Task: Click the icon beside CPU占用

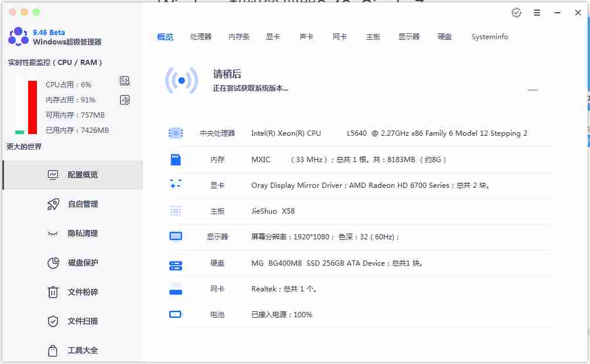Action: [125, 80]
